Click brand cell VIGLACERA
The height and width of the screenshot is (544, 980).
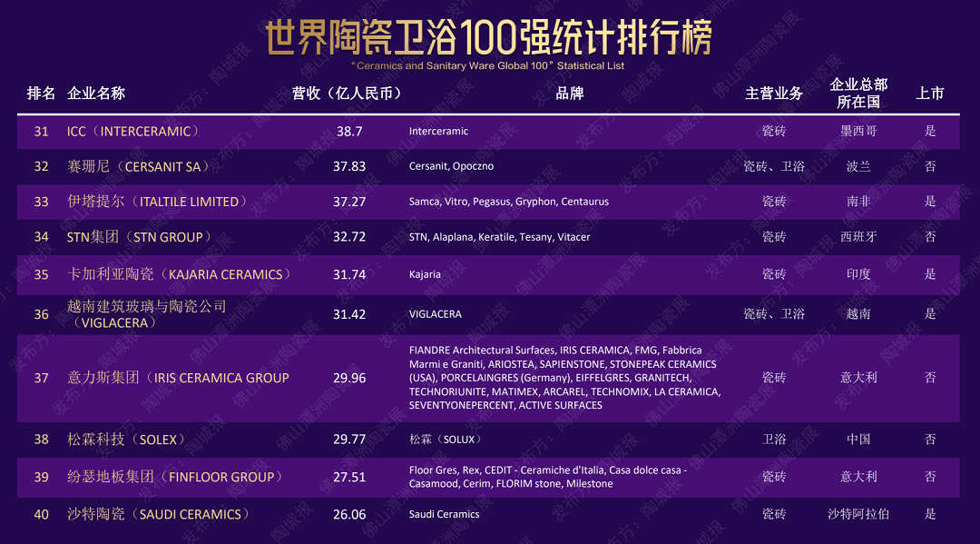coord(435,314)
